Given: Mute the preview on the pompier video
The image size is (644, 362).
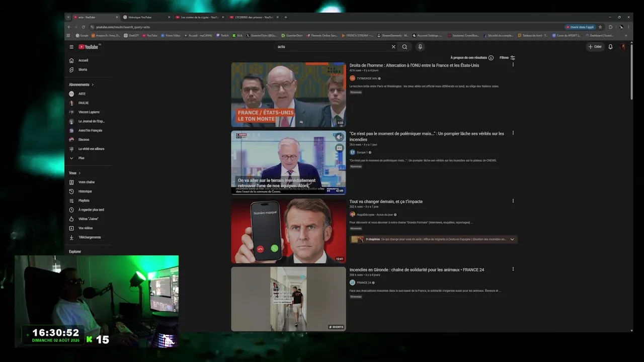Looking at the screenshot, I should [x=340, y=137].
